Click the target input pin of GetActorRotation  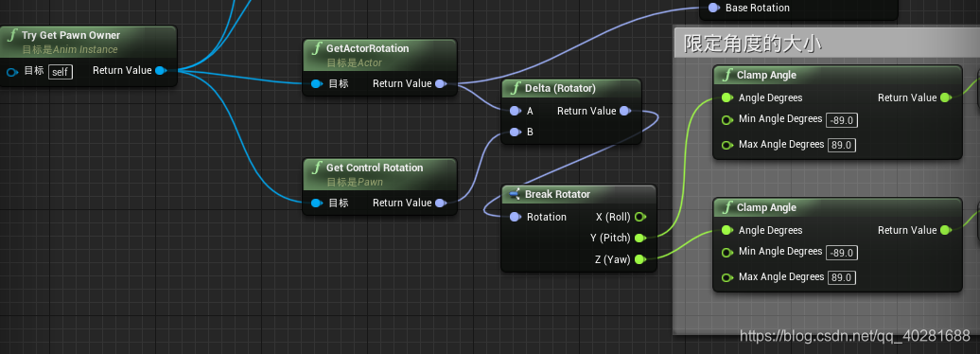tap(316, 84)
